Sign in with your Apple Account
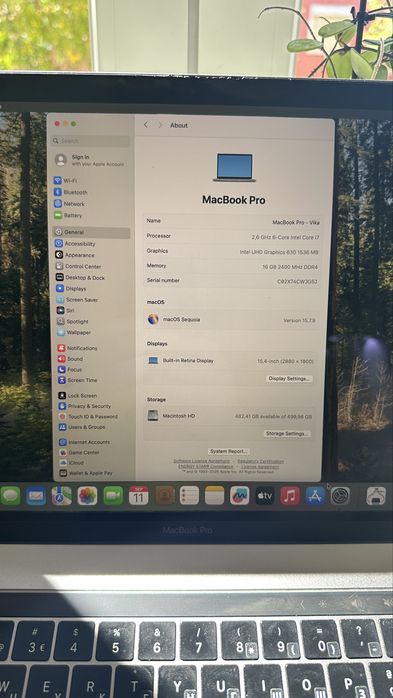Viewport: 393px width, 698px height. tap(89, 160)
